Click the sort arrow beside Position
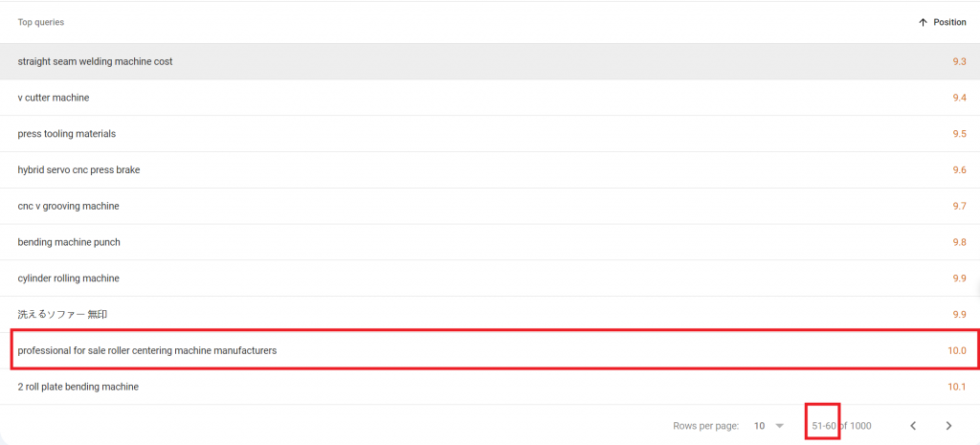This screenshot has width=980, height=445. pos(923,23)
